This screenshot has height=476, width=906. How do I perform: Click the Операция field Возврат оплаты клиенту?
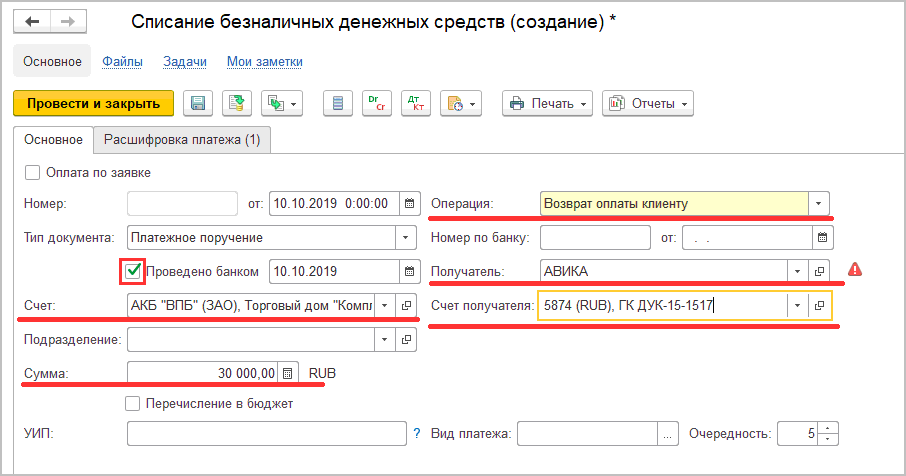click(674, 203)
